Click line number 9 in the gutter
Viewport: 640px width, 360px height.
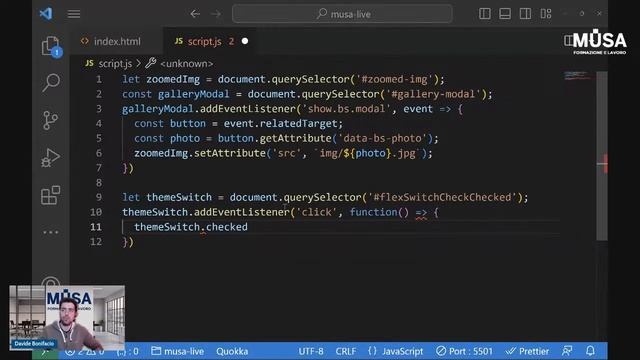coord(99,197)
